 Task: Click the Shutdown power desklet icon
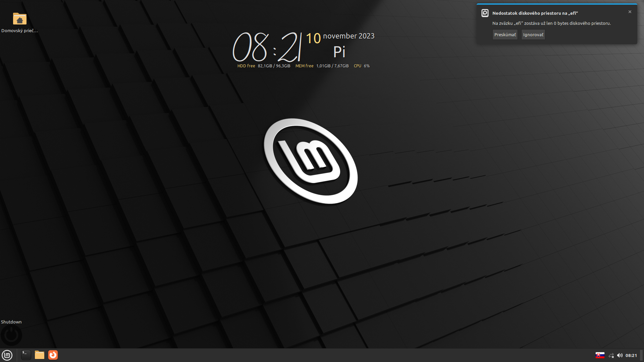pyautogui.click(x=11, y=335)
